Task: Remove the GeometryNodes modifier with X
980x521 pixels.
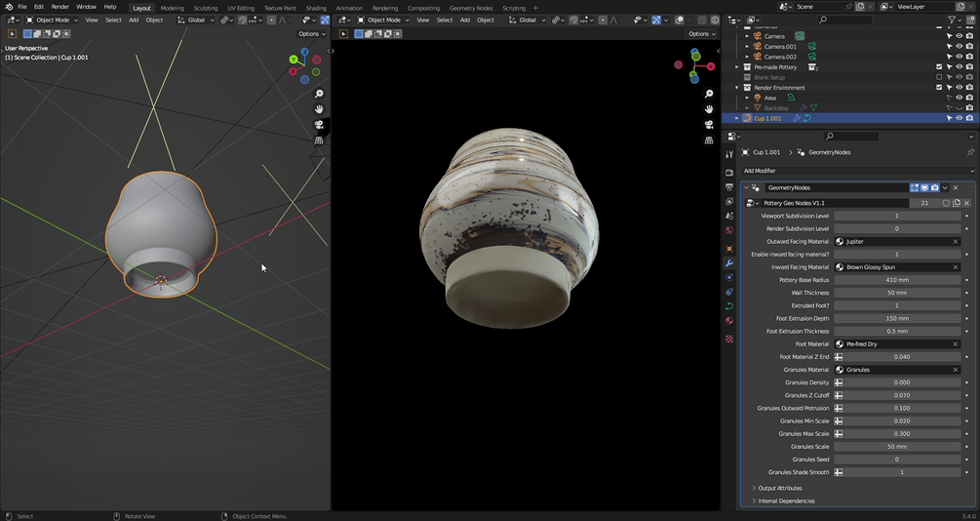Action: tap(956, 187)
